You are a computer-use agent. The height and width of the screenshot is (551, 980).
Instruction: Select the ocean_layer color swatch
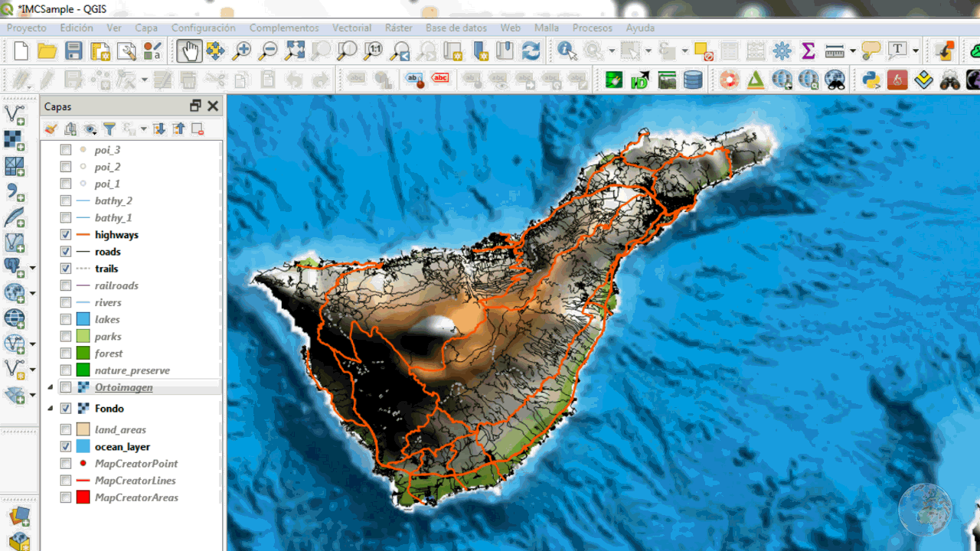coord(84,446)
